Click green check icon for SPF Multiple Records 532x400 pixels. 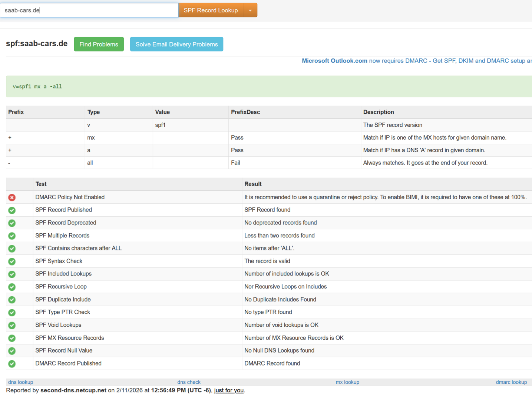(12, 236)
